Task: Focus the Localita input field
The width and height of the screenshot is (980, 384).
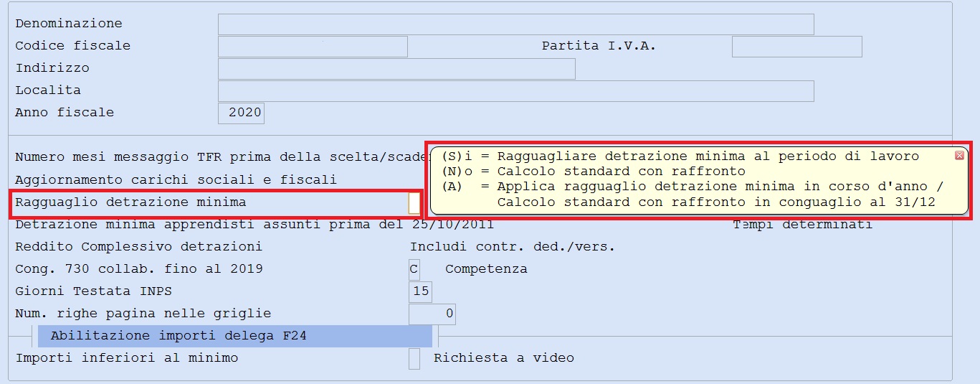Action: click(x=516, y=90)
